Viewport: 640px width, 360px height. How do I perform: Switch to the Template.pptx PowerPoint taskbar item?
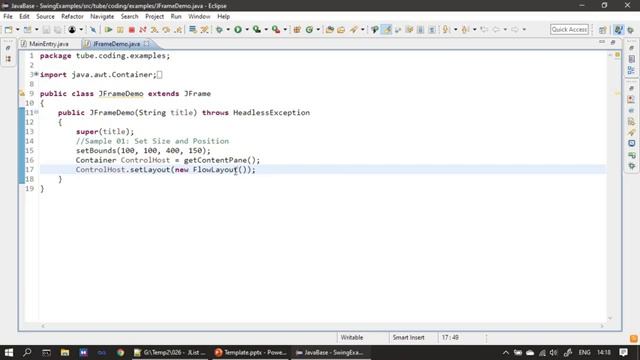pyautogui.click(x=251, y=352)
